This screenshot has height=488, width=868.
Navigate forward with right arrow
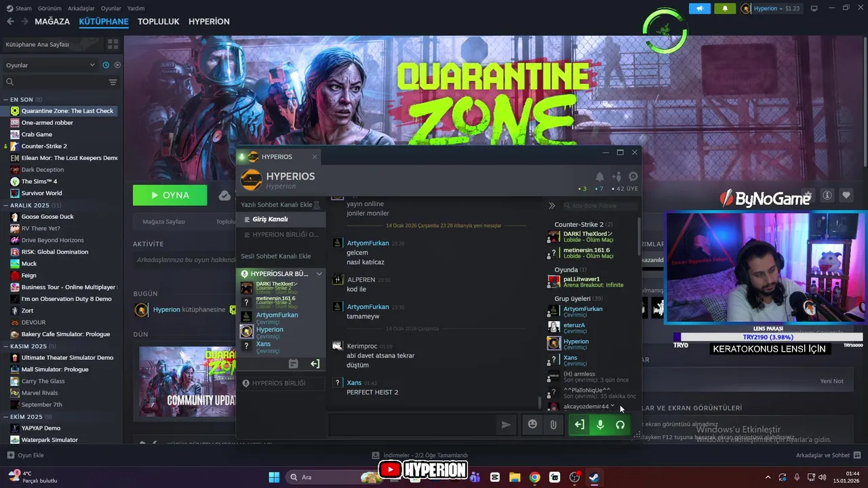tap(24, 22)
